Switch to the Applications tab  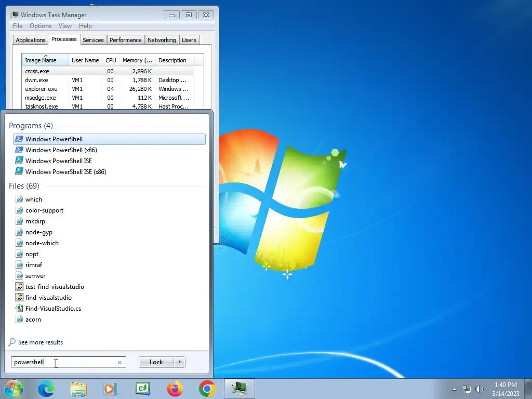point(31,40)
